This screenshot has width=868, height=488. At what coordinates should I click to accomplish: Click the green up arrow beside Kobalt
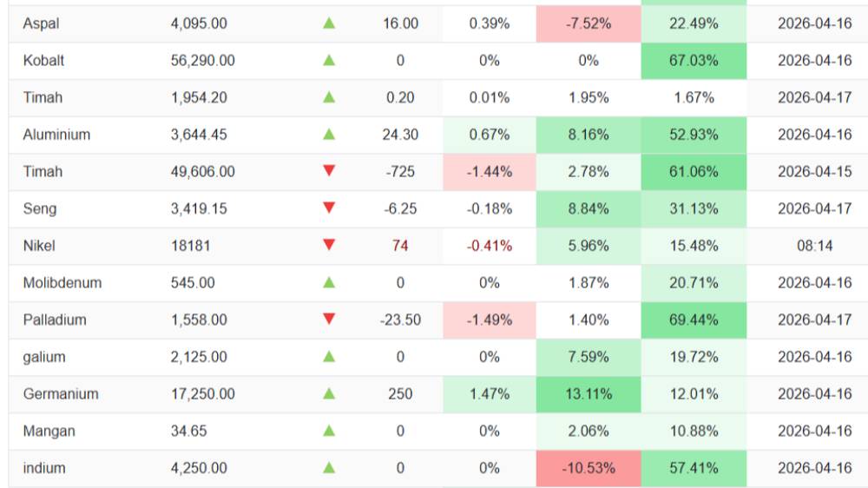coord(329,60)
